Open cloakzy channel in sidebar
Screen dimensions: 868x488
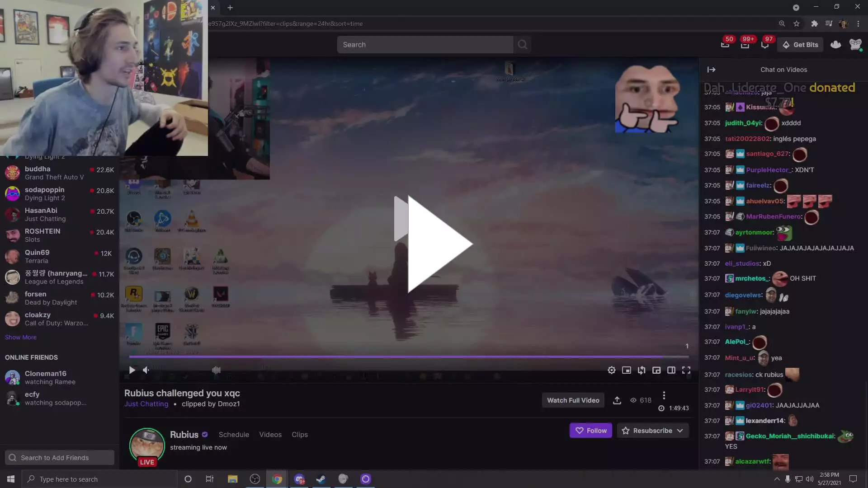point(59,319)
